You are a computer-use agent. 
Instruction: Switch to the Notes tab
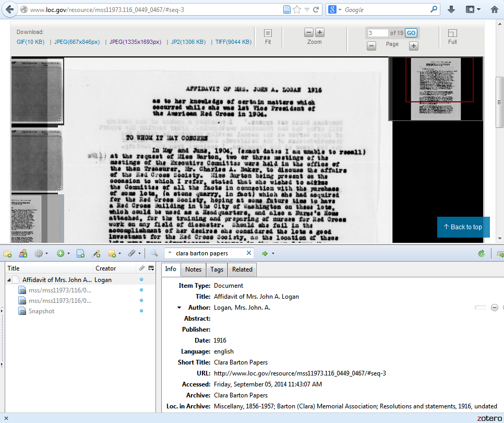(x=193, y=269)
